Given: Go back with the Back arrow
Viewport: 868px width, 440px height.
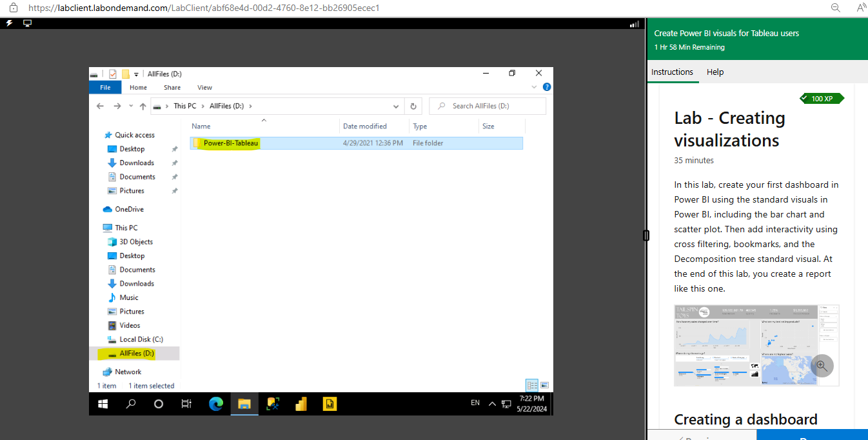Looking at the screenshot, I should [x=100, y=106].
